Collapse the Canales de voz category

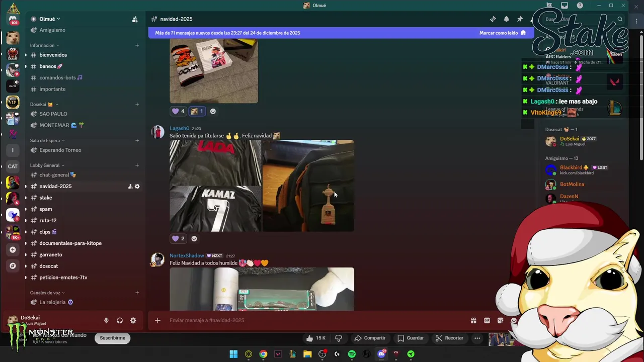47,293
